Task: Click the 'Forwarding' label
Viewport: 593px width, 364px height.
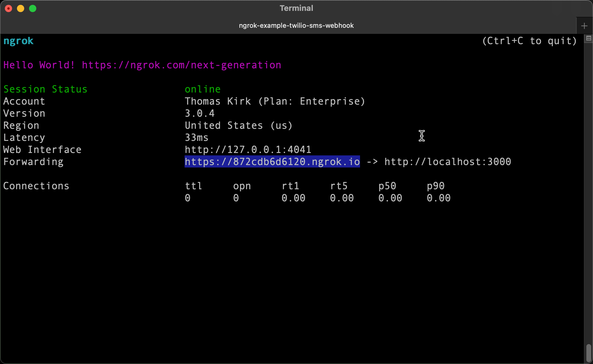Action: (33, 162)
